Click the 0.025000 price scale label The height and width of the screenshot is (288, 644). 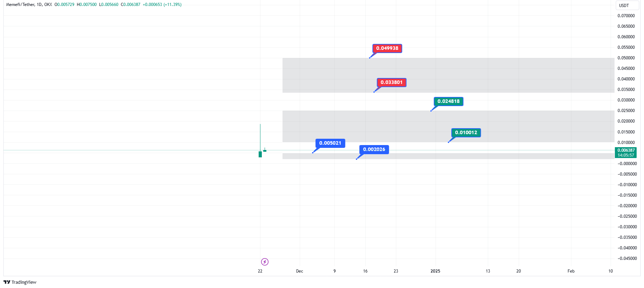coord(626,111)
